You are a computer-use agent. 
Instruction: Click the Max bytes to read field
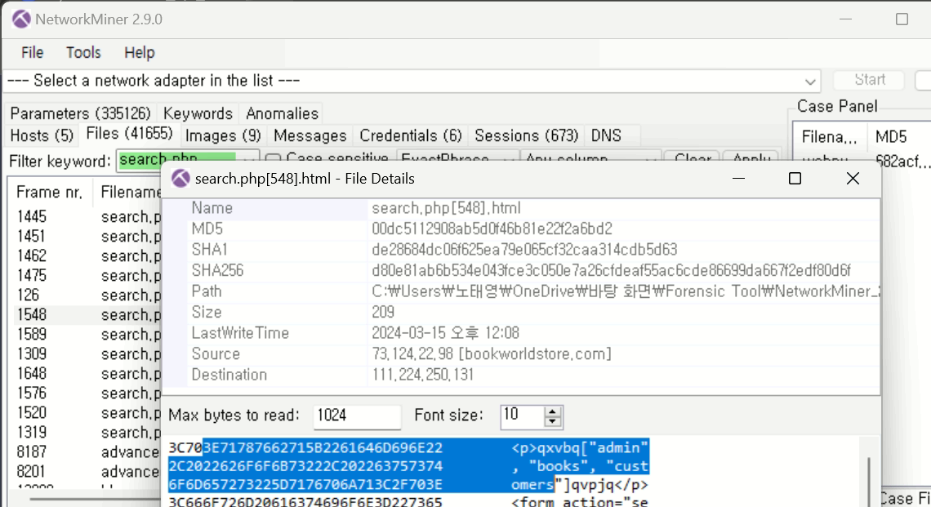pos(356,416)
